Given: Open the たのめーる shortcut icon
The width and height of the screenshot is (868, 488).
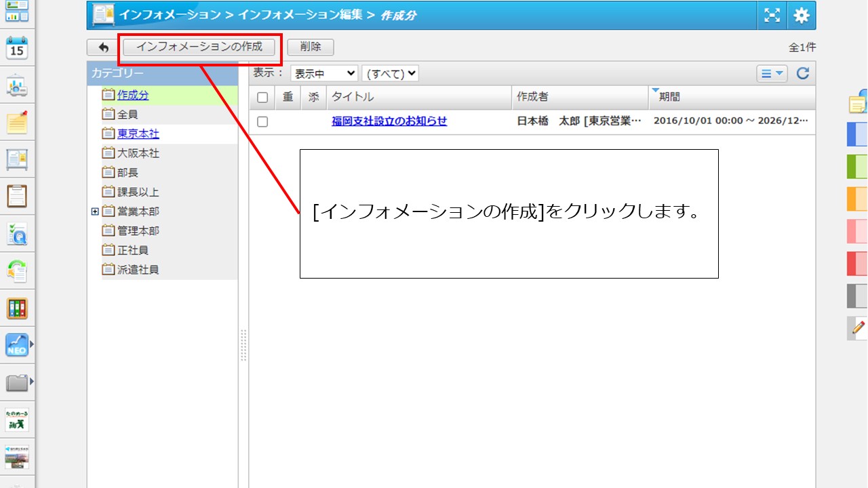Looking at the screenshot, I should (x=17, y=420).
